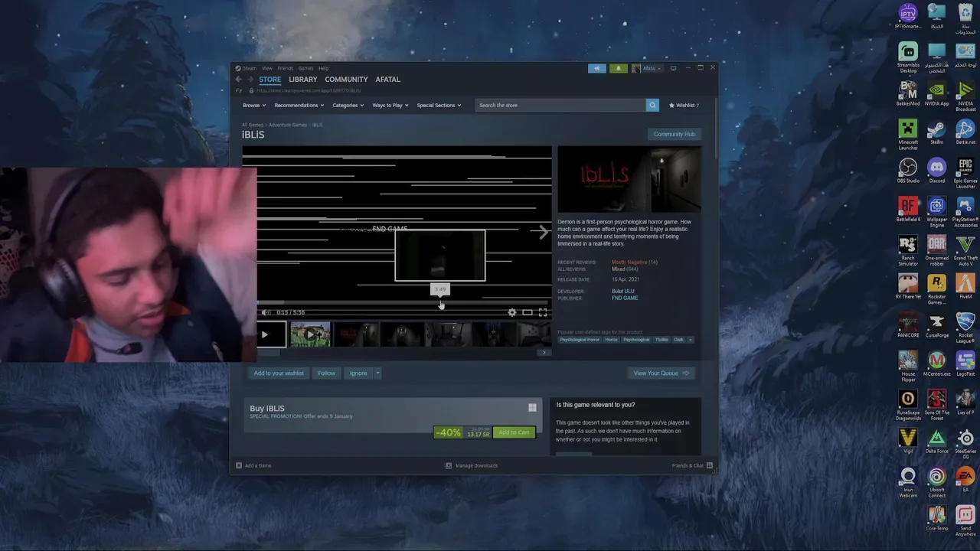
Task: Click View Your Queue button
Action: point(661,373)
